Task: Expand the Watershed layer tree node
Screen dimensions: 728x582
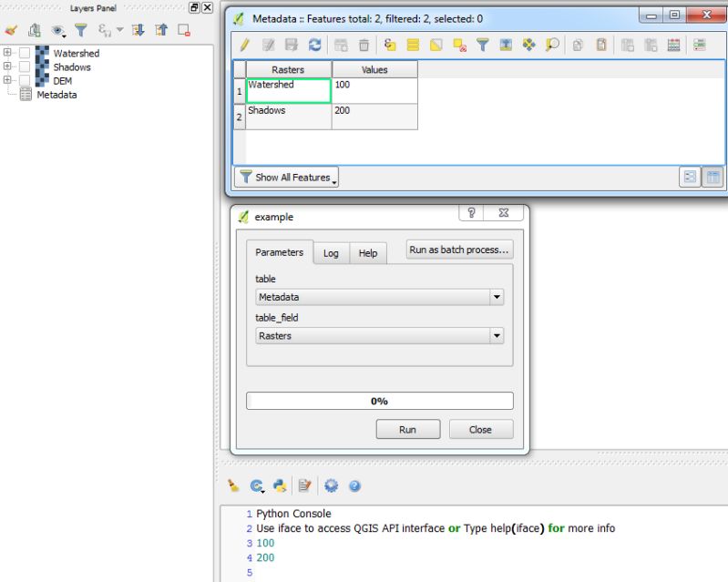Action: click(x=7, y=52)
